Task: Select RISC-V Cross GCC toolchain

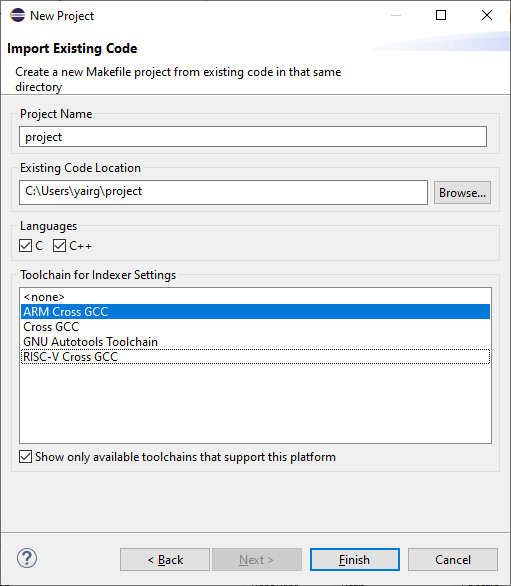Action: [255, 357]
